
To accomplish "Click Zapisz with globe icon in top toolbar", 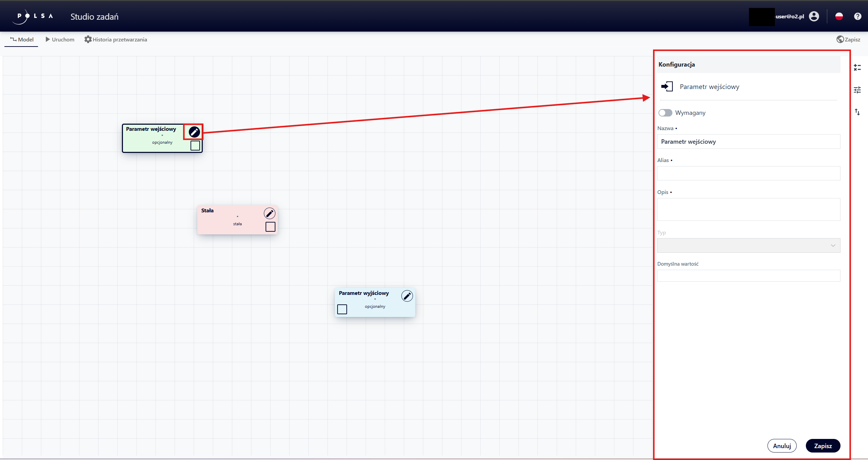I will click(848, 39).
